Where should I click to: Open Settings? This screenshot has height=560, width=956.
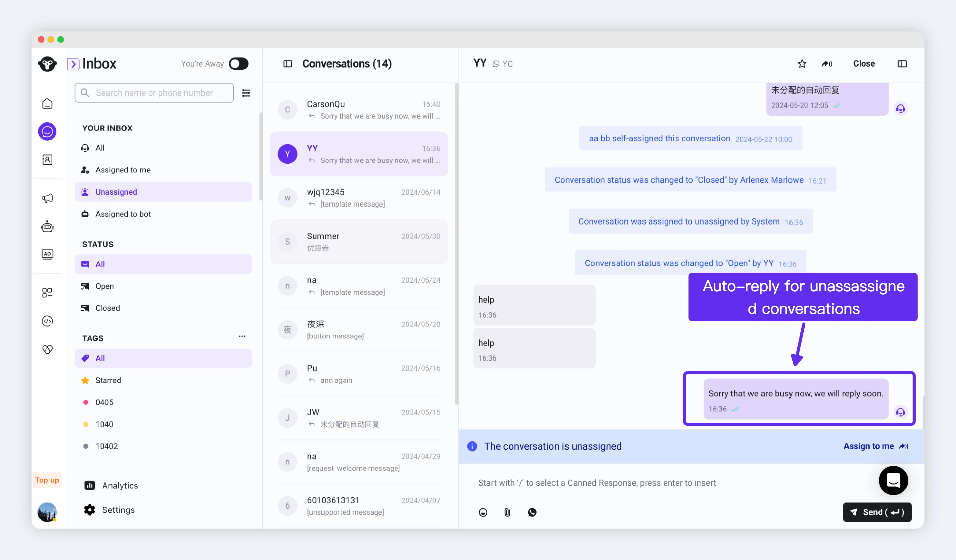pyautogui.click(x=109, y=510)
